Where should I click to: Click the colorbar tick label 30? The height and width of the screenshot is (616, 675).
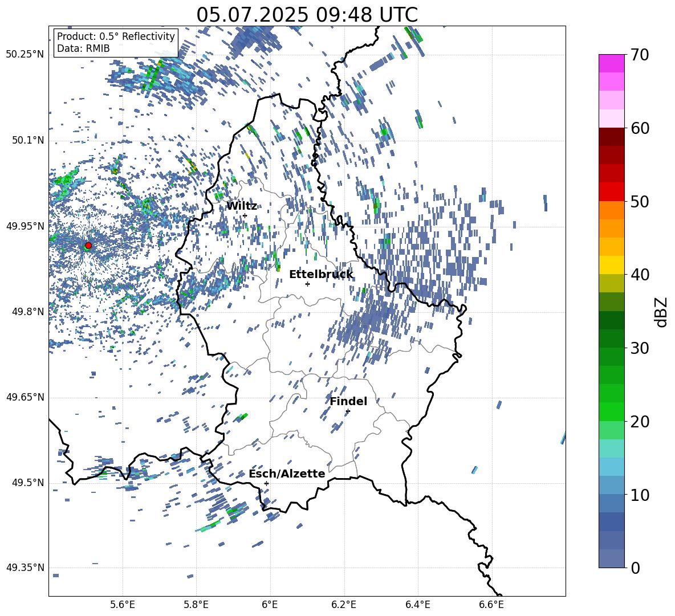[x=640, y=348]
